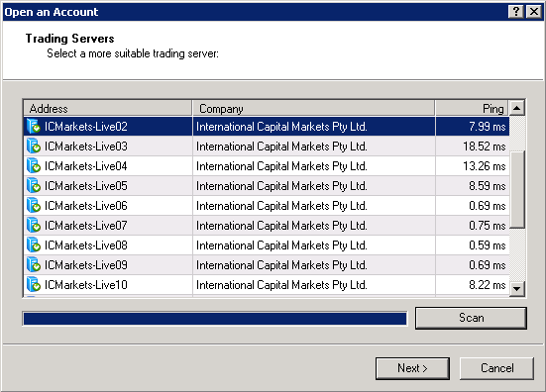546x392 pixels.
Task: Select the ICMarkets-Live07 server
Action: [x=267, y=226]
